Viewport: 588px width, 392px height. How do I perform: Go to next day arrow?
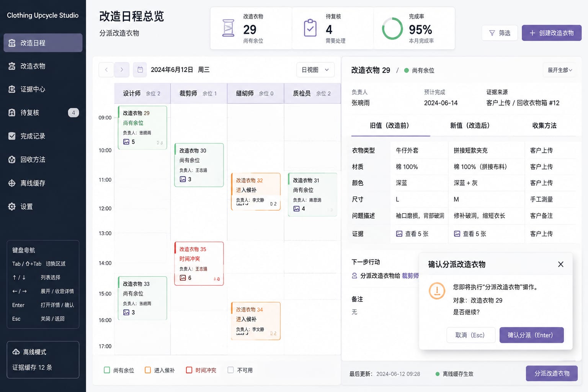tap(122, 70)
